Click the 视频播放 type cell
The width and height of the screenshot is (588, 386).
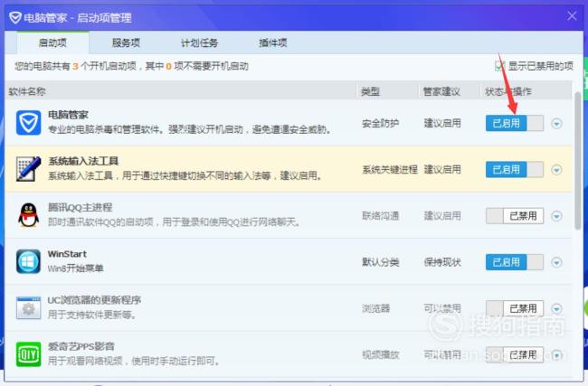(380, 354)
